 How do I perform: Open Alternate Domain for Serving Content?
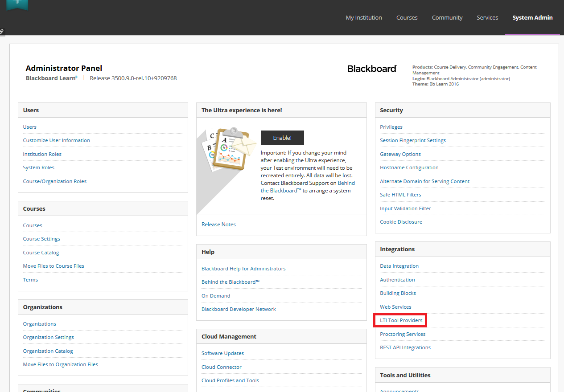[x=425, y=181]
